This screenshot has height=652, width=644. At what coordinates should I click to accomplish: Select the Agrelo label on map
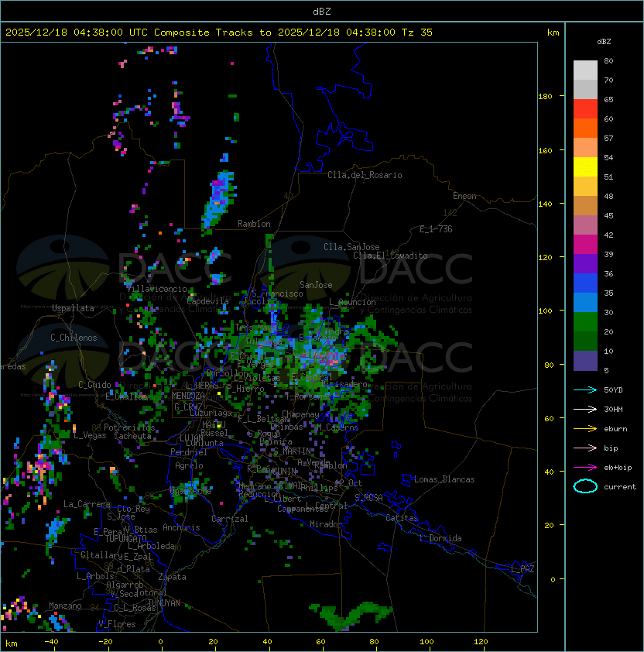(x=189, y=465)
